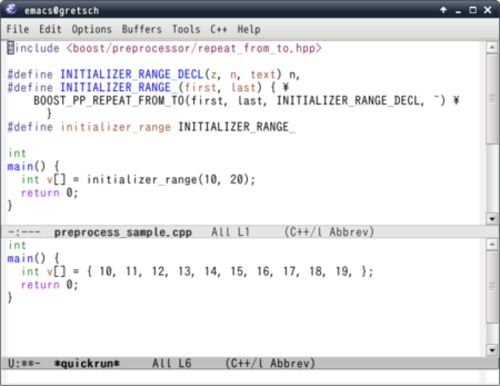Open the File menu
This screenshot has height=386, width=500.
(18, 29)
